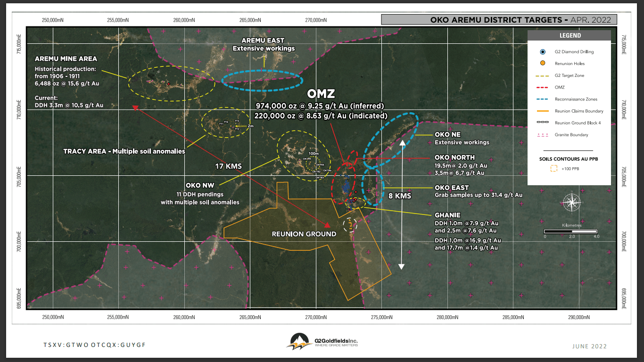The height and width of the screenshot is (362, 644).
Task: Click the white dashed circle below Ghanie zone
Action: tap(350, 224)
